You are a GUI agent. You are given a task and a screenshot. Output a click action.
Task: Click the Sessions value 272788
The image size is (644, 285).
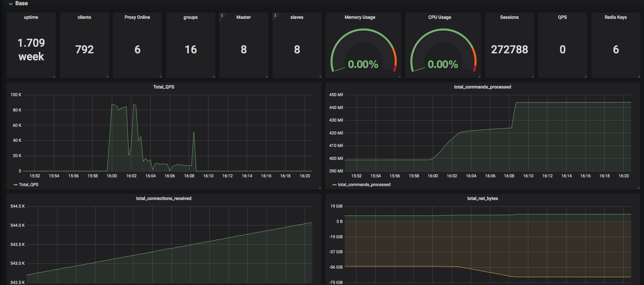pos(509,49)
